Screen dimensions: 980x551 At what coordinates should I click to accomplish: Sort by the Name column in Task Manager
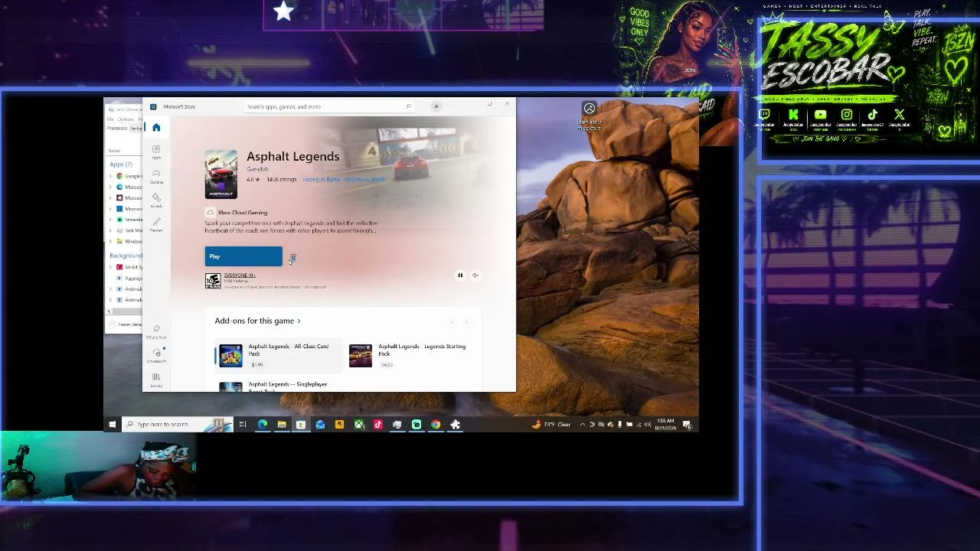(x=114, y=151)
